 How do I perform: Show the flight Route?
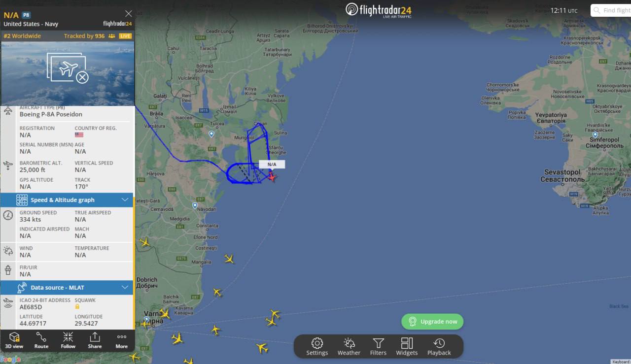click(41, 340)
